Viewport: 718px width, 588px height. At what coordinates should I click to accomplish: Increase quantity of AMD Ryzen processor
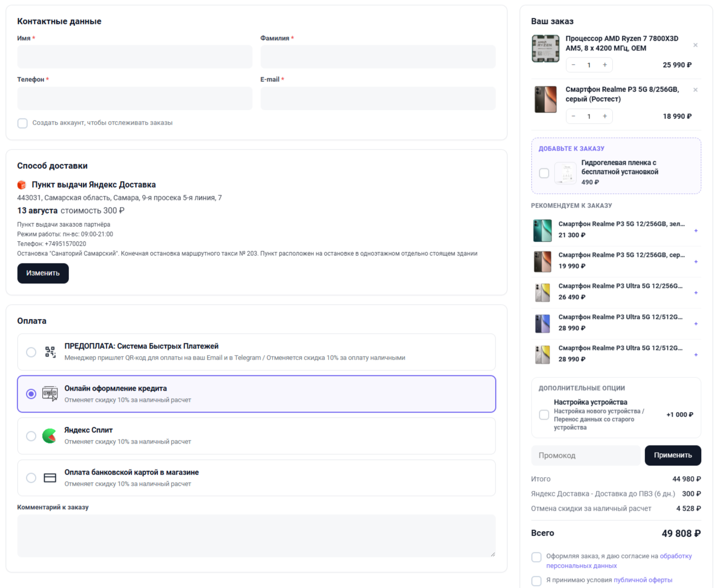(x=605, y=65)
